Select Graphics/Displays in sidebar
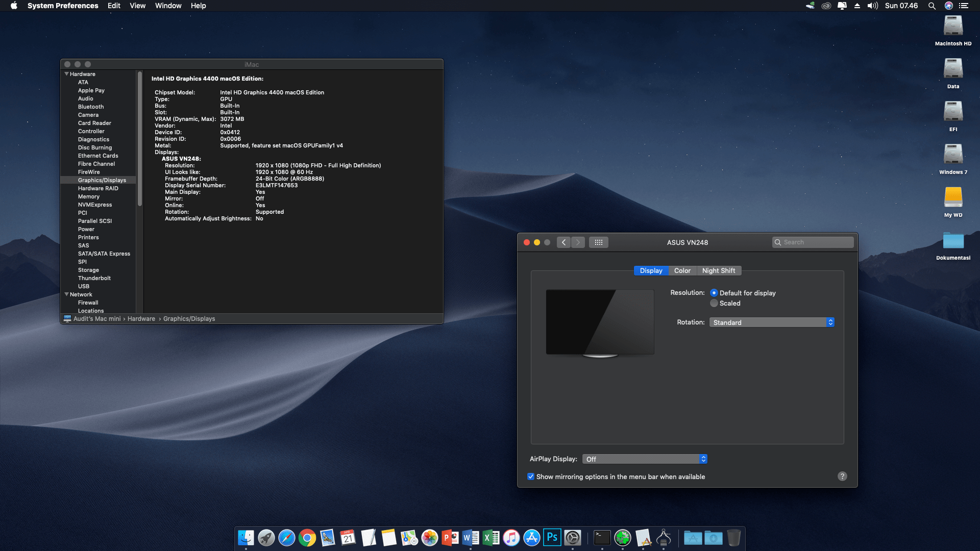The image size is (980, 551). 98,180
